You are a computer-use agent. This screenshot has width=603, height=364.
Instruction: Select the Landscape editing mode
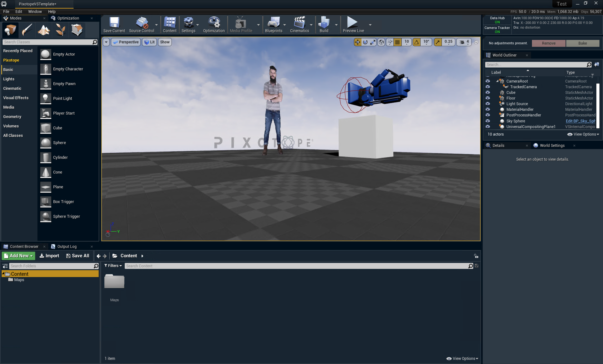[x=43, y=30]
